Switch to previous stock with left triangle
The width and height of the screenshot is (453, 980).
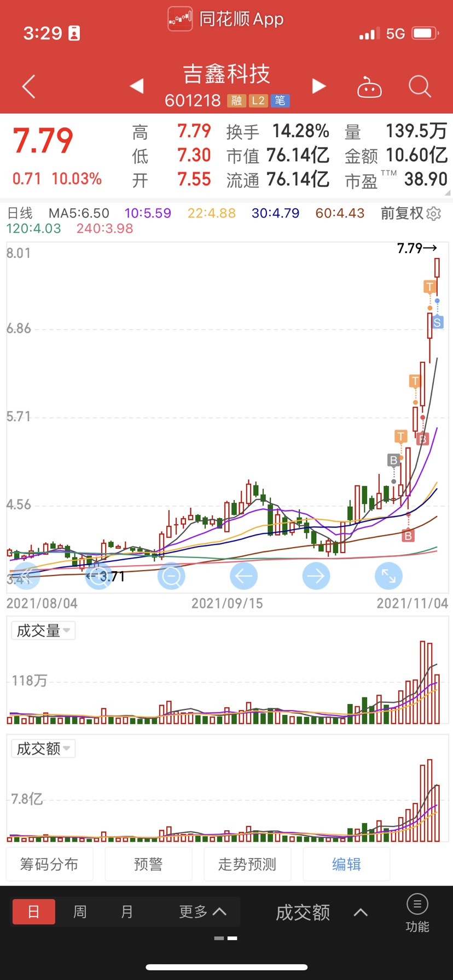coord(137,86)
